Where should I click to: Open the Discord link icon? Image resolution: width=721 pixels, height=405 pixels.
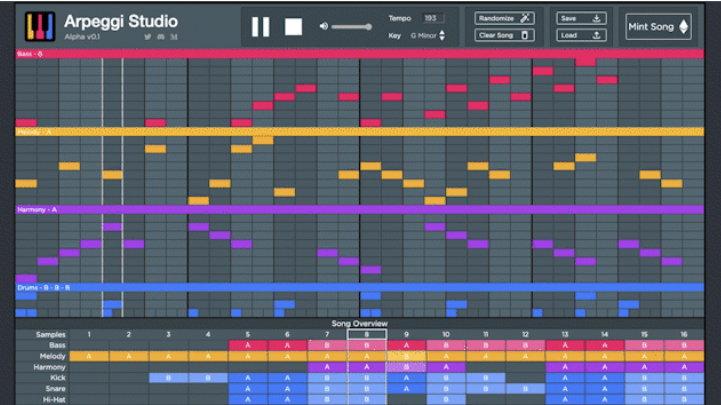click(161, 37)
